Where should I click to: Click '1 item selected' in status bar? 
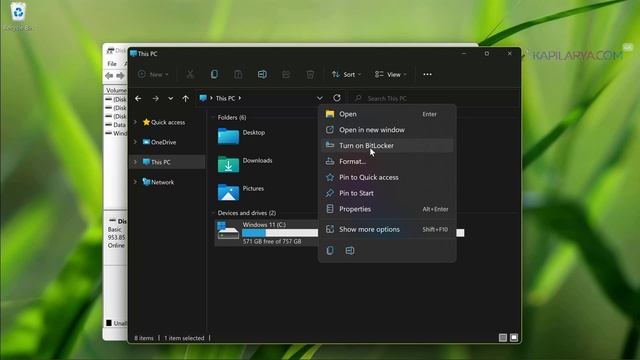pos(184,338)
